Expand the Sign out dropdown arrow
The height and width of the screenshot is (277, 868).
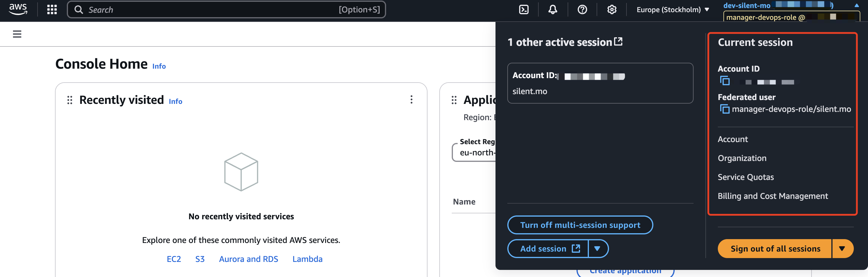click(x=842, y=249)
